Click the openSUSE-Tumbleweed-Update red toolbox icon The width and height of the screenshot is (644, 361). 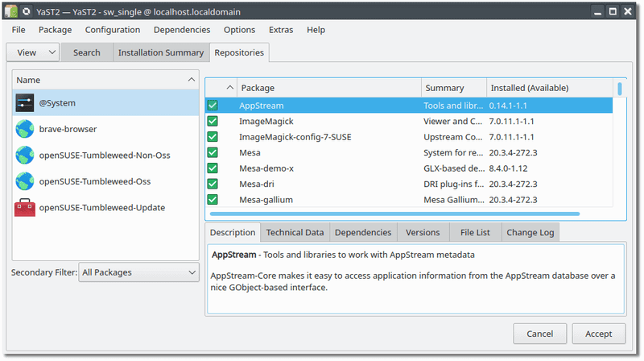point(25,207)
